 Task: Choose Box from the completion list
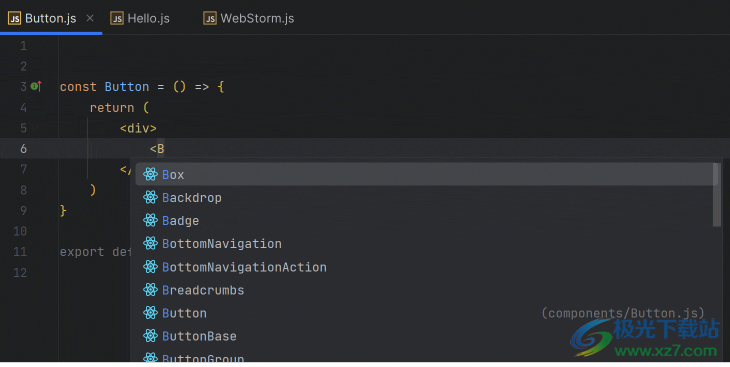[426, 174]
